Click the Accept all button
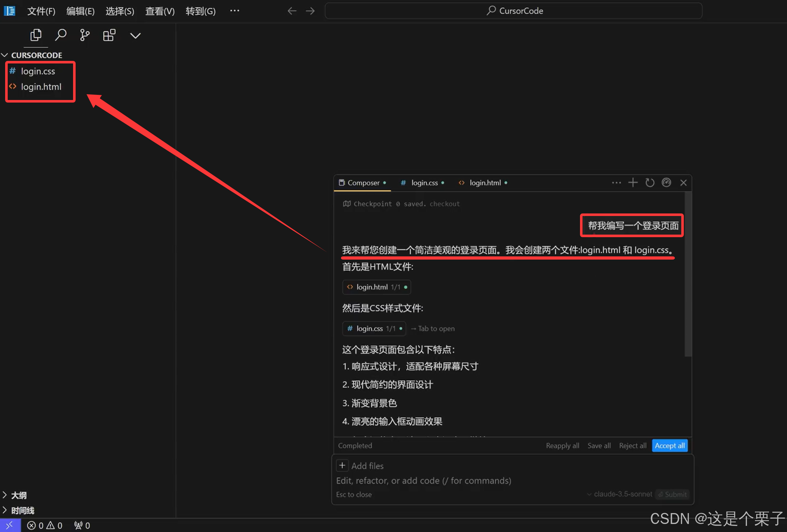The image size is (787, 532). pos(669,446)
